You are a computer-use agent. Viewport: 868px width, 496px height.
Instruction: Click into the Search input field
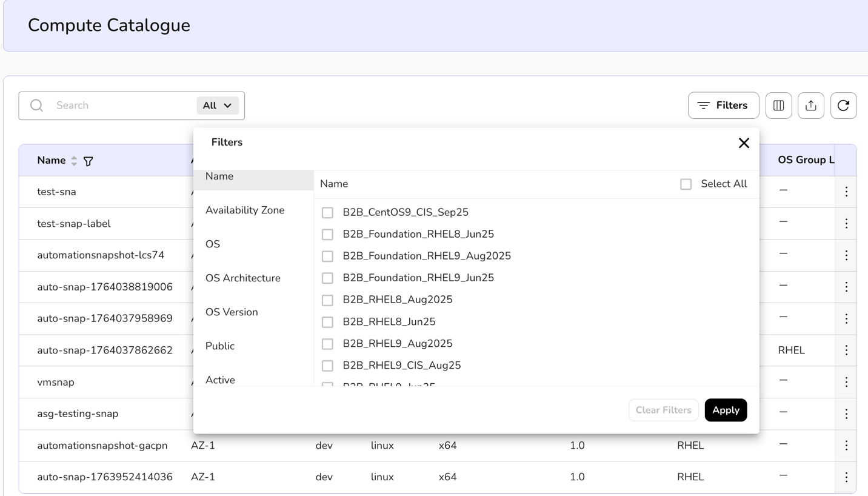[121, 106]
